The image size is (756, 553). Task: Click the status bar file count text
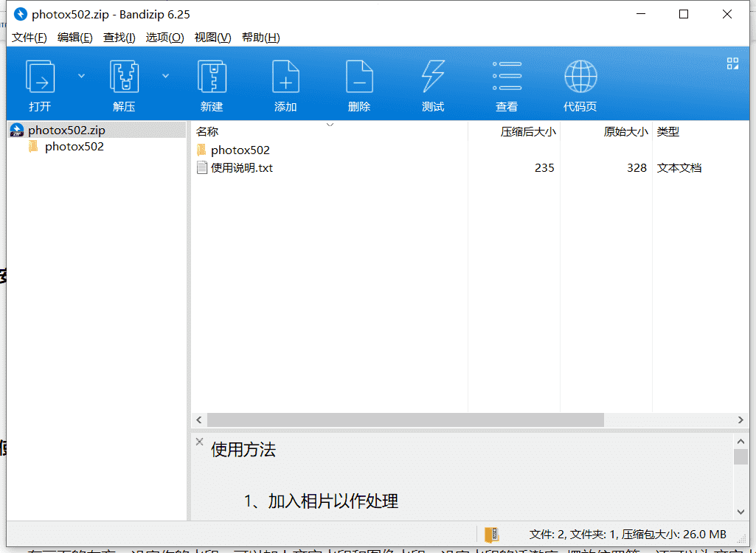point(628,534)
